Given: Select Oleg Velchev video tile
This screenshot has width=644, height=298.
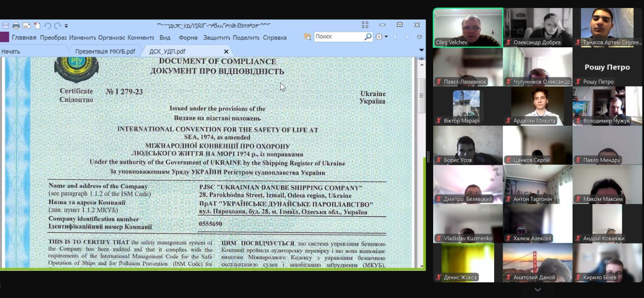Looking at the screenshot, I should pyautogui.click(x=468, y=28).
